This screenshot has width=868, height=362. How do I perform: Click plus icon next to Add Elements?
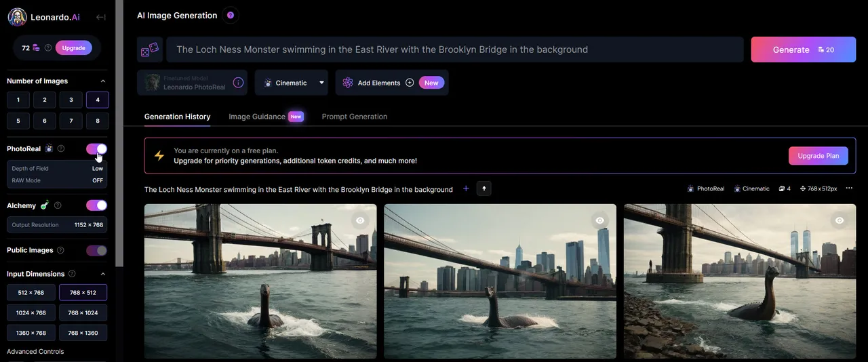tap(410, 83)
